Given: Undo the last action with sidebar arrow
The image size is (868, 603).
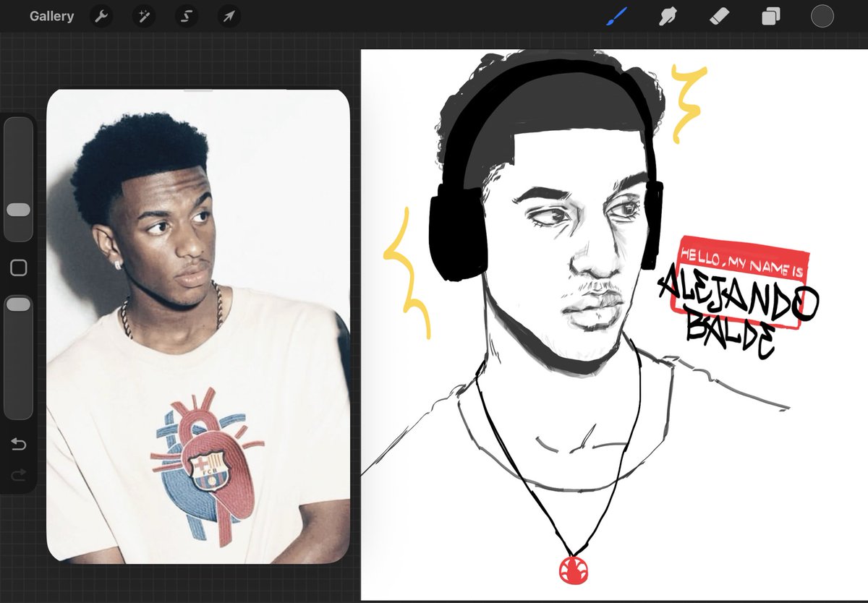Looking at the screenshot, I should pyautogui.click(x=19, y=444).
